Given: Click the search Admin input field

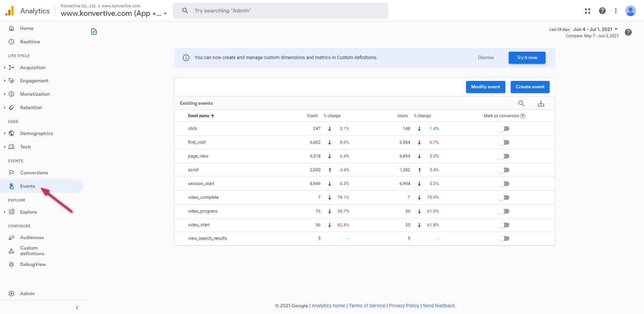Looking at the screenshot, I should 281,11.
